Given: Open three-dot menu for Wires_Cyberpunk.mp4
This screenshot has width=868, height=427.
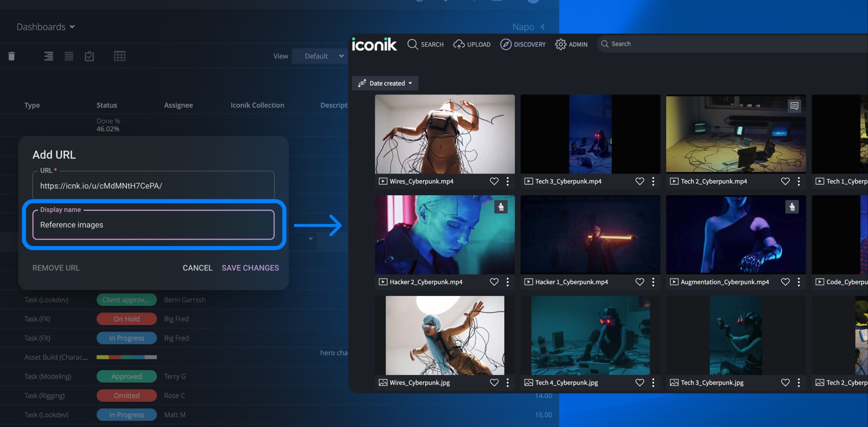Looking at the screenshot, I should point(508,181).
